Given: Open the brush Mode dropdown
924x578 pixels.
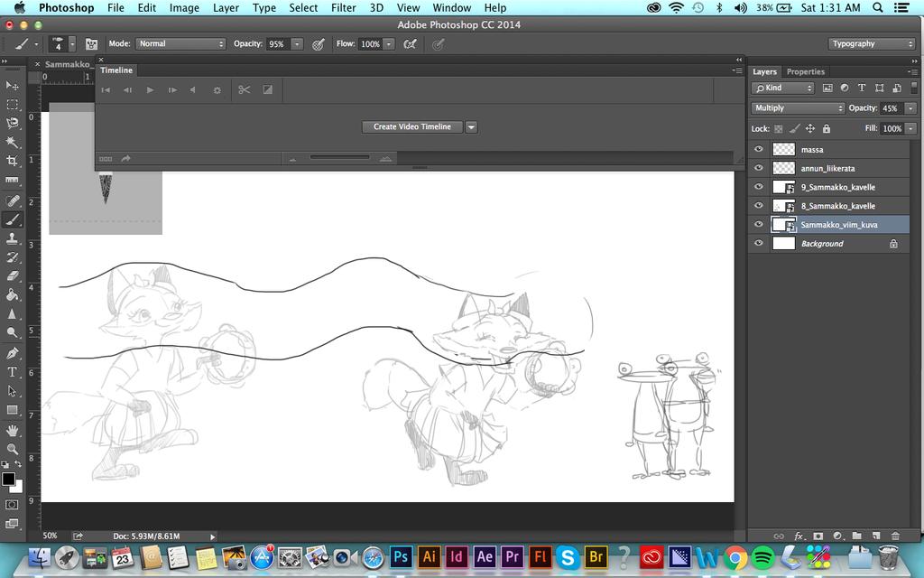Looking at the screenshot, I should coord(180,44).
